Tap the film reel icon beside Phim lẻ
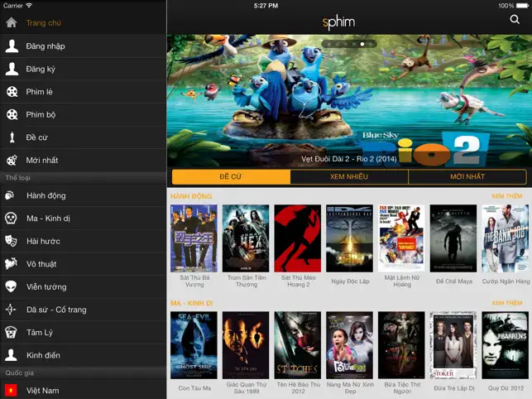The width and height of the screenshot is (532, 399). pyautogui.click(x=12, y=92)
